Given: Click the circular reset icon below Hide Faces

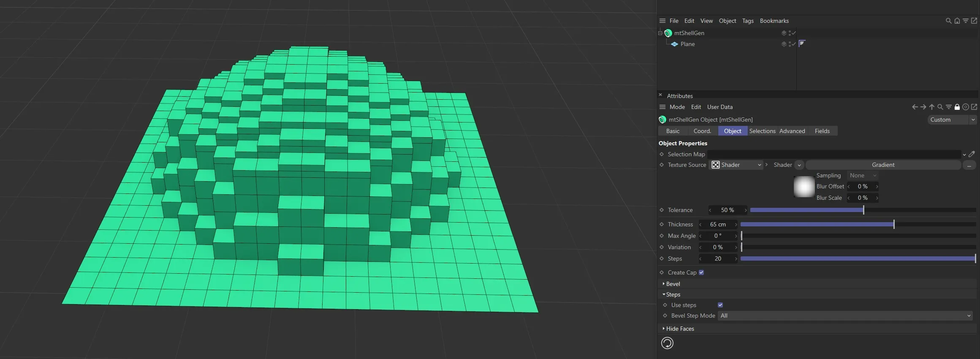Looking at the screenshot, I should pos(667,343).
